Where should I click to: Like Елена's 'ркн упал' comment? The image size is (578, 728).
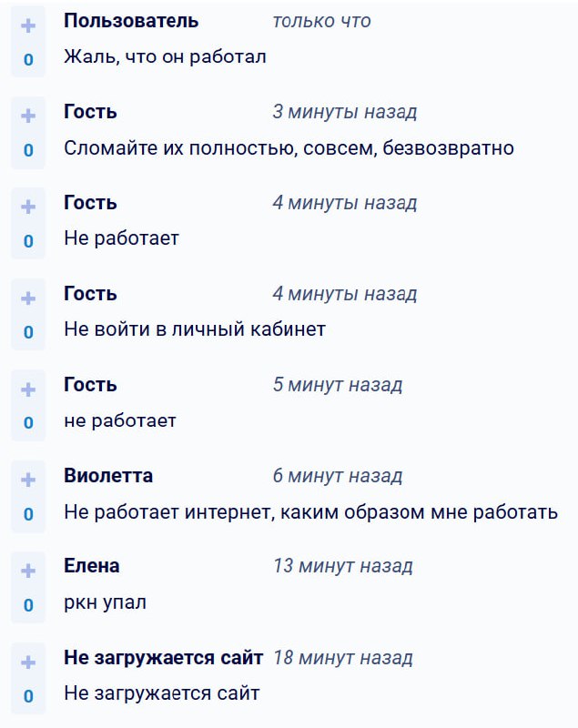click(x=28, y=571)
